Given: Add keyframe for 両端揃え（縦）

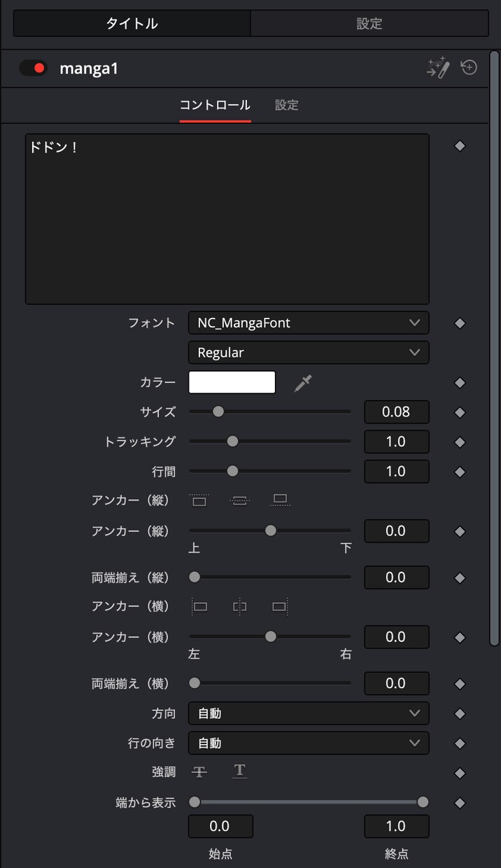Looking at the screenshot, I should point(460,578).
